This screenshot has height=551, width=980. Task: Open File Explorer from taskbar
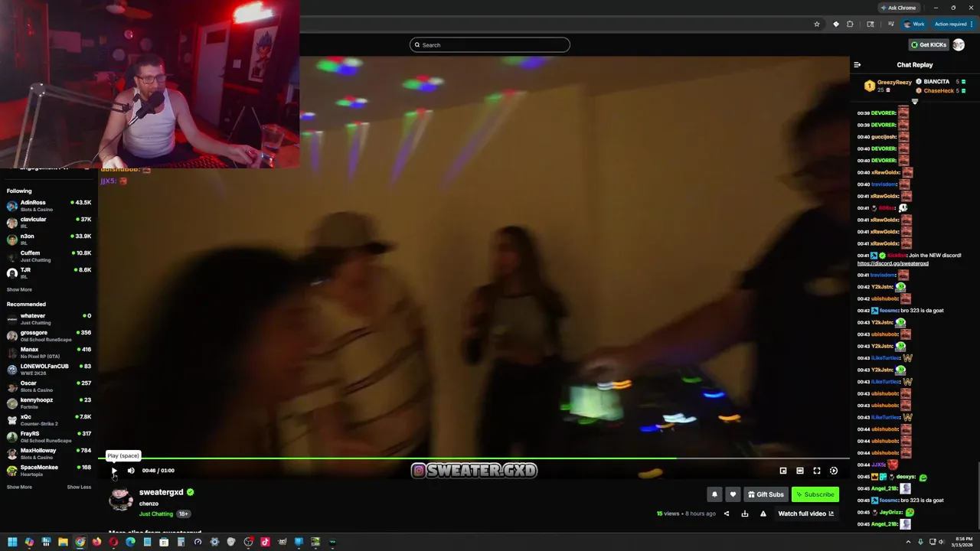(63, 542)
